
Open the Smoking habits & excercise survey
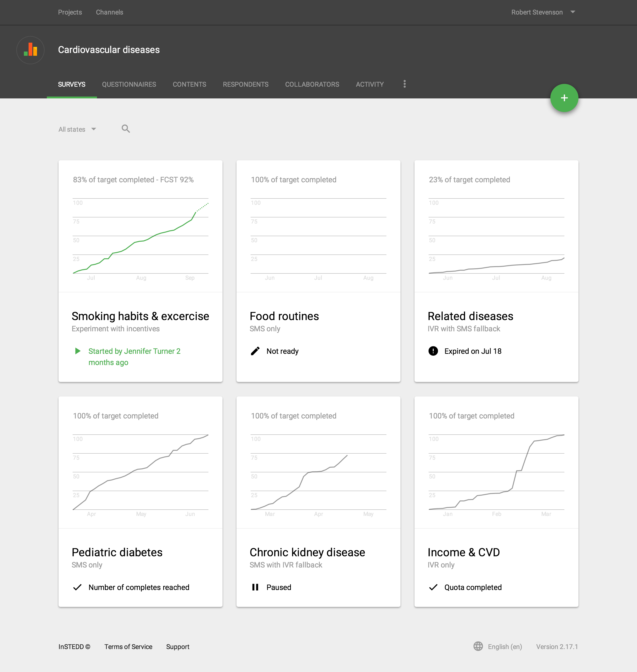tap(140, 316)
